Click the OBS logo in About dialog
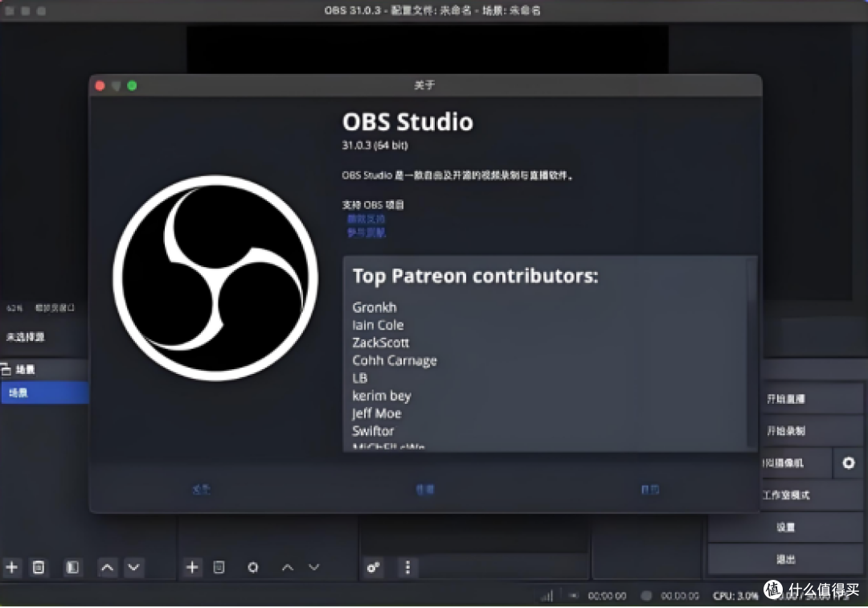868x608 pixels. pyautogui.click(x=215, y=278)
